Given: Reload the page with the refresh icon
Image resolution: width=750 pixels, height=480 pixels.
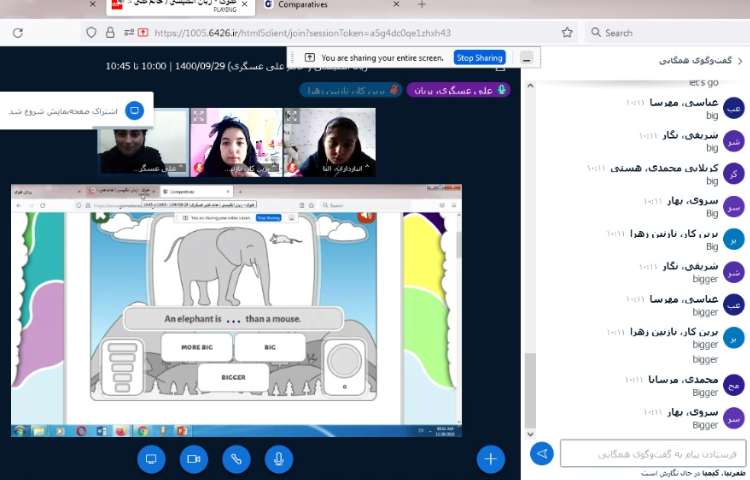Looking at the screenshot, I should pos(18,32).
